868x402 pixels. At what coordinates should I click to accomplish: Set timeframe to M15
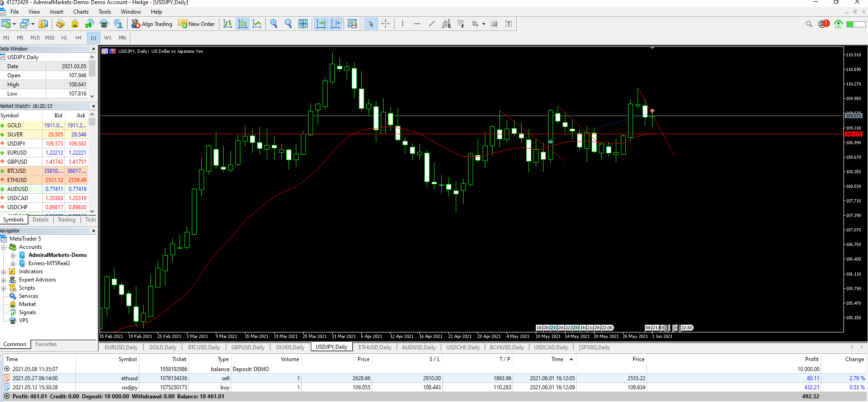35,38
